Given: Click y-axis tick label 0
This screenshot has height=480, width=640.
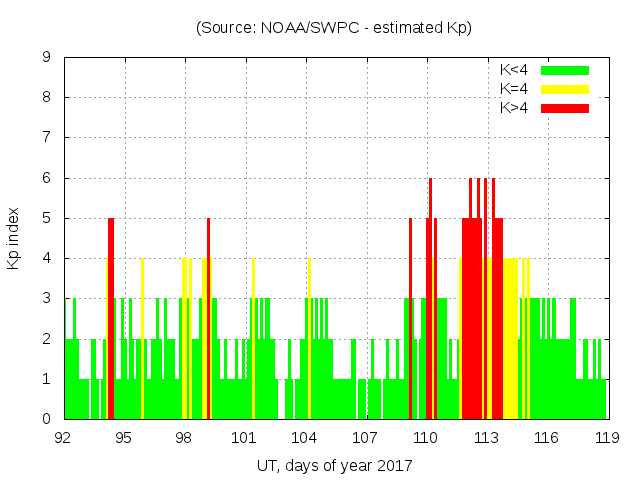Looking at the screenshot, I should pyautogui.click(x=47, y=419).
